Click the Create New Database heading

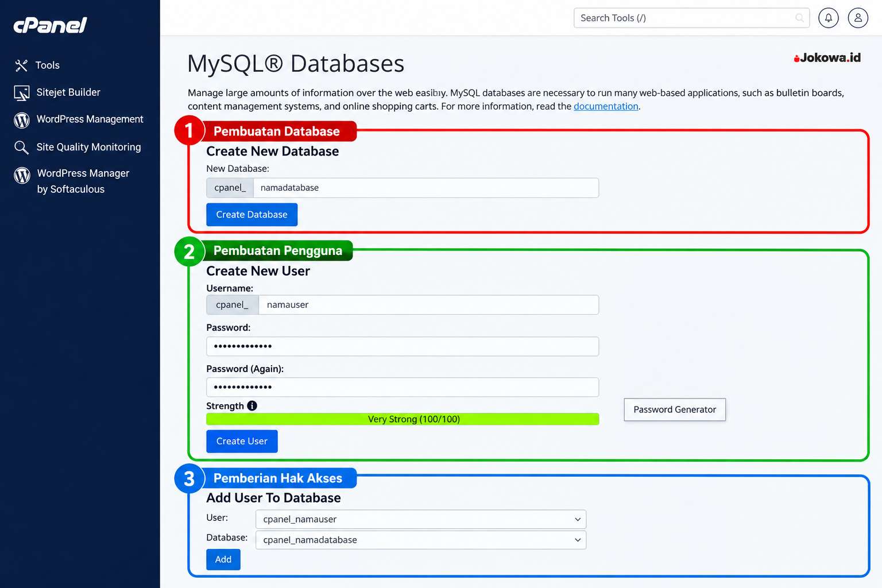coord(272,151)
